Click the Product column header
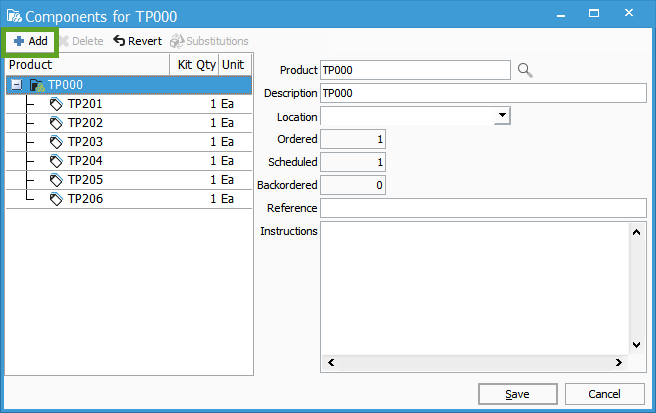 tap(88, 64)
